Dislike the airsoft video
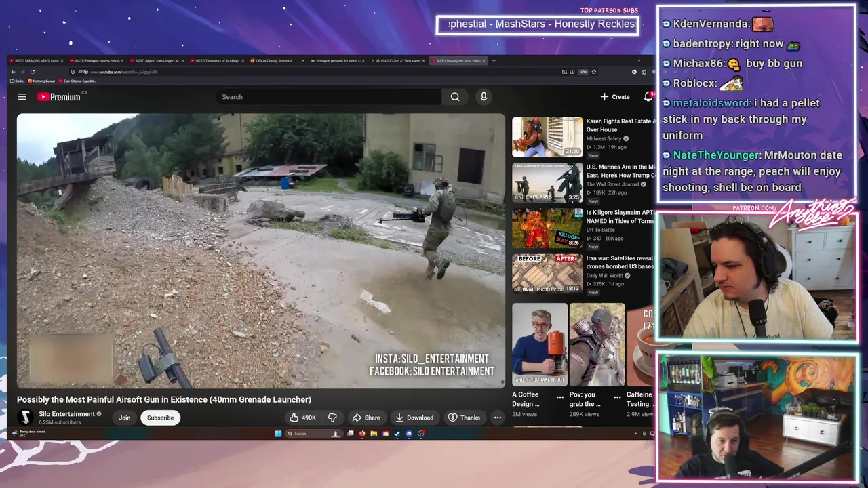 click(332, 418)
